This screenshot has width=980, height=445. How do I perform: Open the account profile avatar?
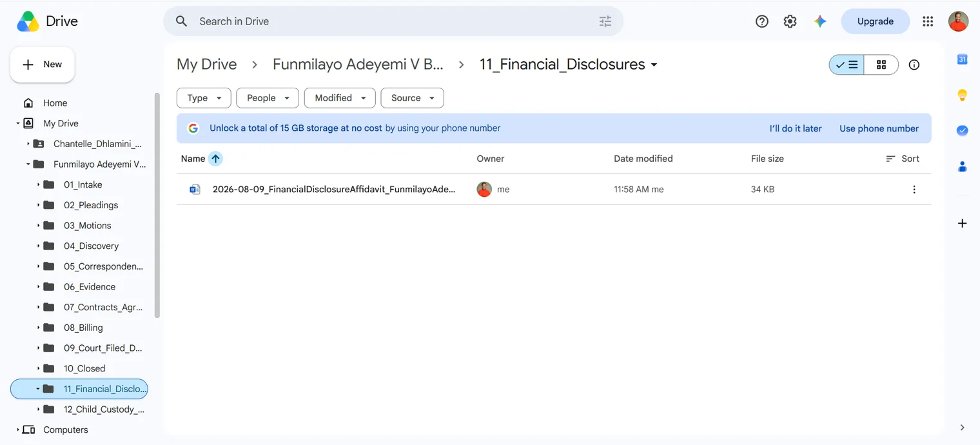click(958, 21)
